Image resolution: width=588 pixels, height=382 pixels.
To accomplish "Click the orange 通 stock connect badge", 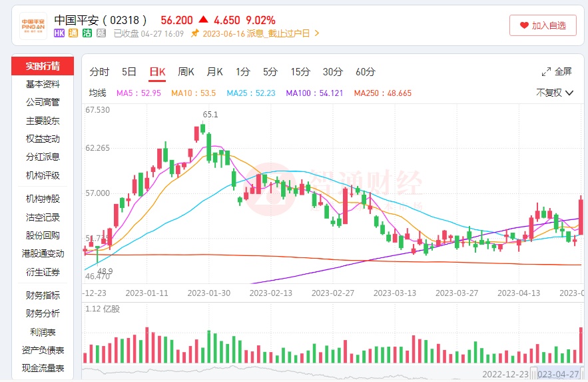I will (x=73, y=33).
